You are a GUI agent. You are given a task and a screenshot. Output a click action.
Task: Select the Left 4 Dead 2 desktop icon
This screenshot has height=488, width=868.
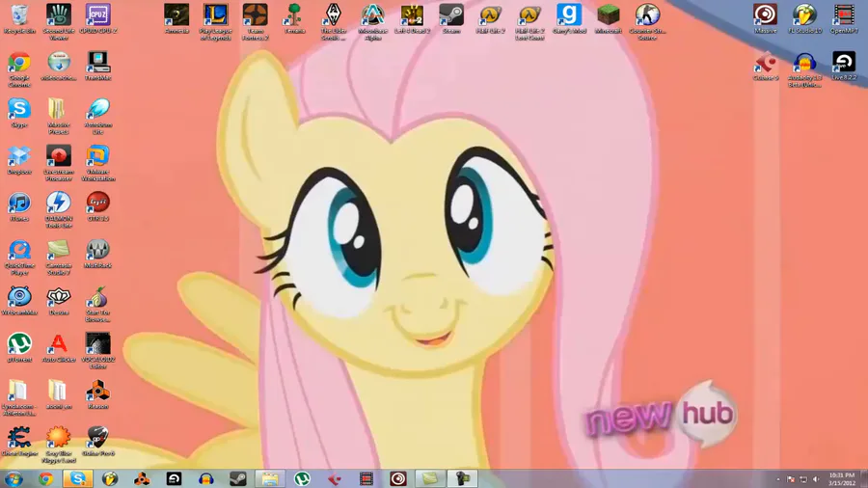412,19
